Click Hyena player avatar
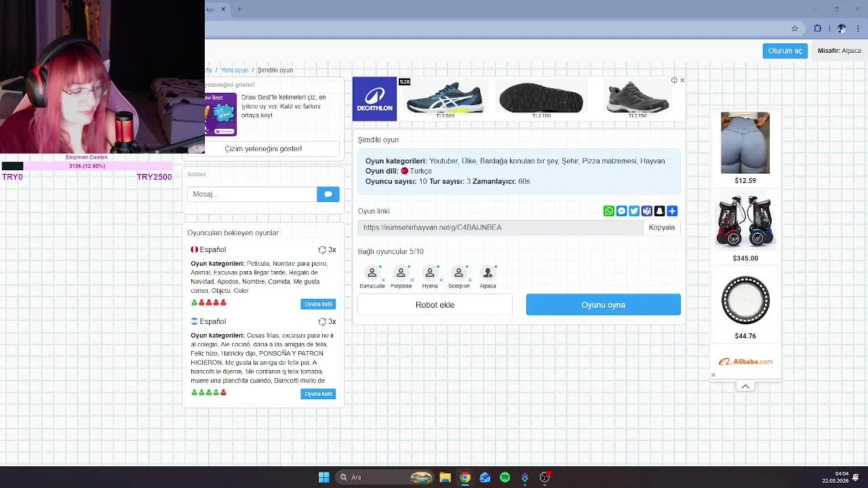The image size is (868, 488). point(430,272)
